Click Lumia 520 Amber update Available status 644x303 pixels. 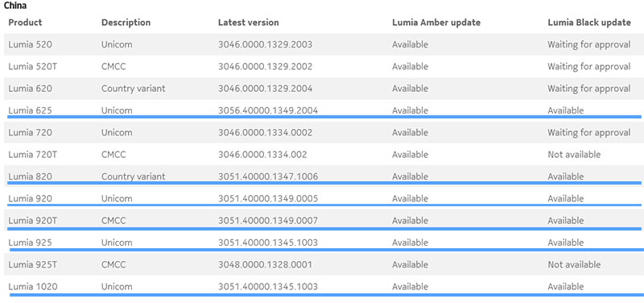click(411, 44)
